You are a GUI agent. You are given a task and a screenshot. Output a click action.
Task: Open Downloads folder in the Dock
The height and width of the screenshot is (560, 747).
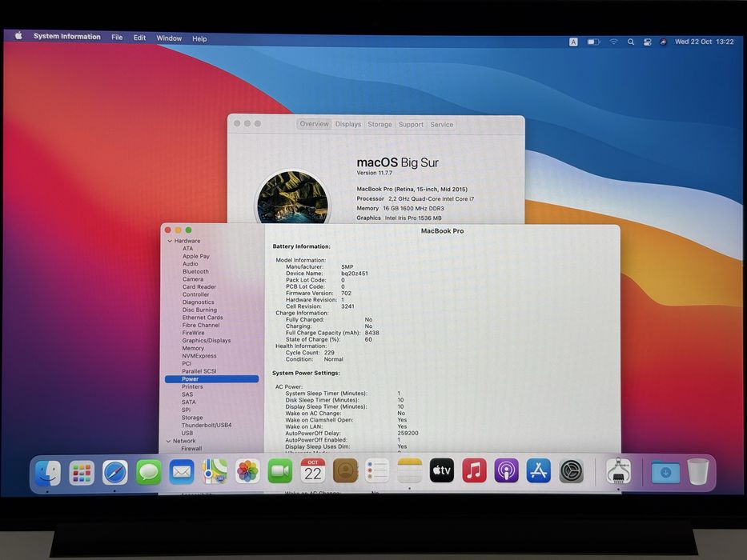pos(665,472)
